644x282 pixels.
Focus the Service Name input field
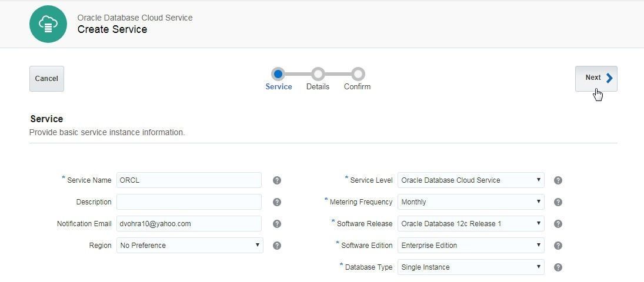189,180
